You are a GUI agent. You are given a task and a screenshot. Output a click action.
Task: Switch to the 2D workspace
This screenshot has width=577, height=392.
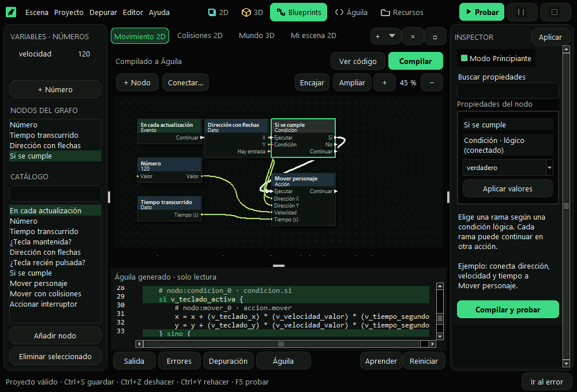click(x=218, y=12)
